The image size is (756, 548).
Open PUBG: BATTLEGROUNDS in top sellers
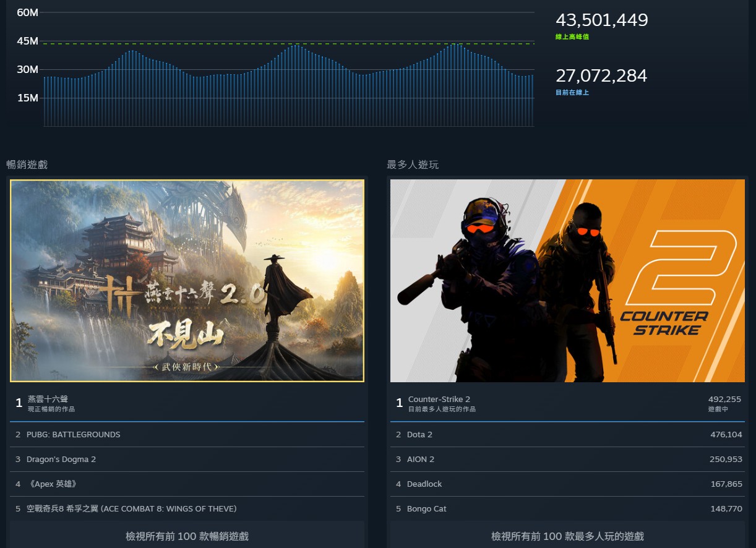[x=187, y=435]
